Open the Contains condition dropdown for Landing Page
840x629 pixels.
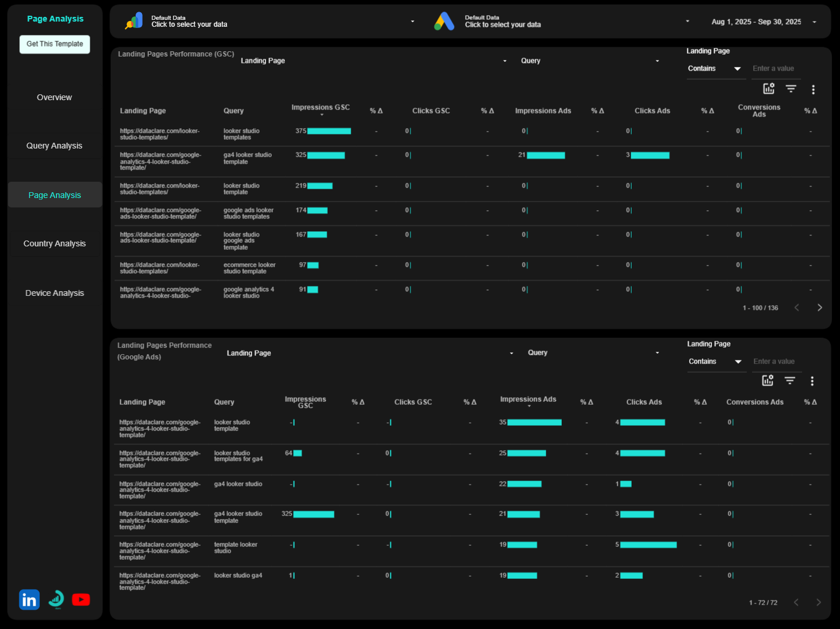pos(716,69)
